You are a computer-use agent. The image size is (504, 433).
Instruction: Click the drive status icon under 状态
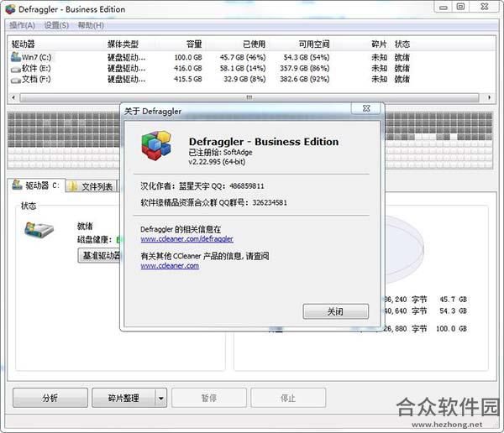(39, 230)
